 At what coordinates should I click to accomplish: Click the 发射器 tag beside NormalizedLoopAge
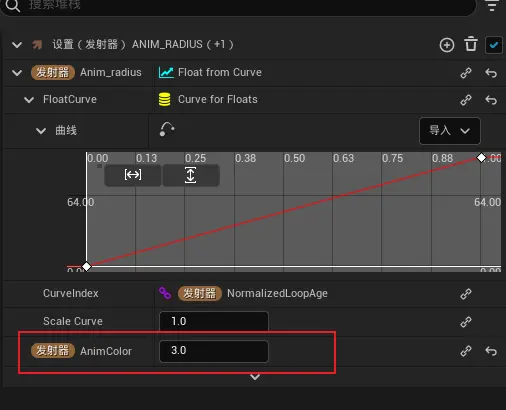[200, 293]
